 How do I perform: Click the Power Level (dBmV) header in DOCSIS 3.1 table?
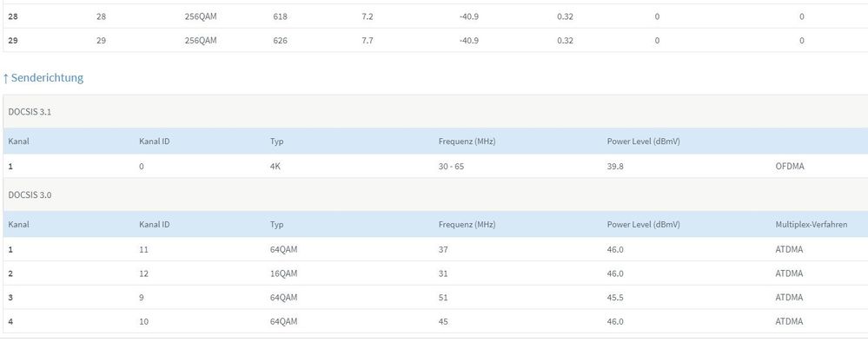coord(643,141)
